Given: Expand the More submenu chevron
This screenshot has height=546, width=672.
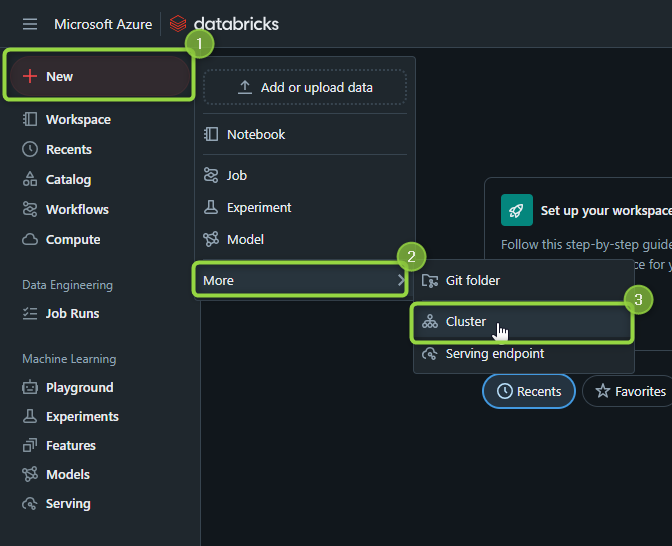Looking at the screenshot, I should (401, 280).
